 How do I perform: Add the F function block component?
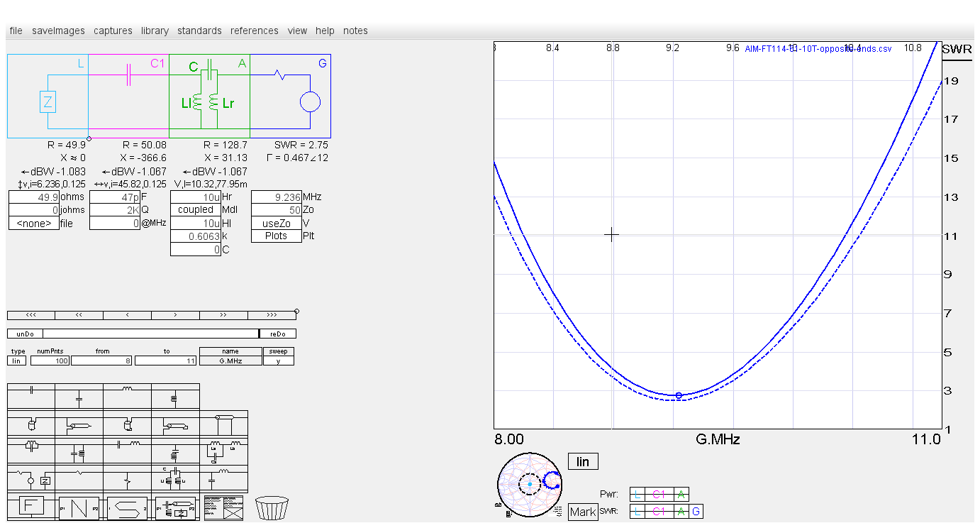coord(31,507)
